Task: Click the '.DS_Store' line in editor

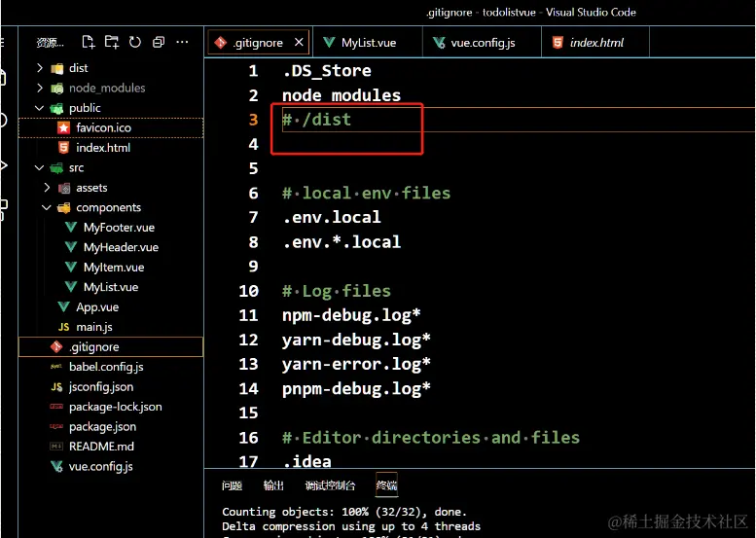Action: tap(327, 71)
